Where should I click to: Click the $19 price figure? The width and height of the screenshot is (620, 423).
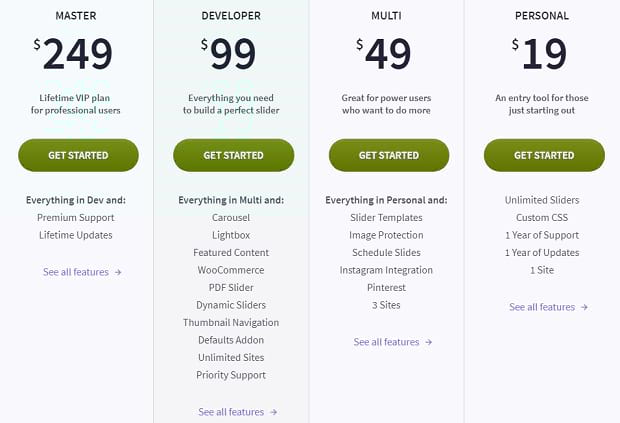(x=539, y=54)
